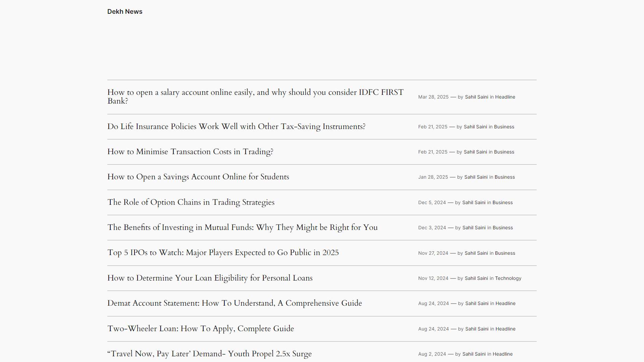
Task: Open Travel Now, Pay Later article
Action: coord(209,354)
